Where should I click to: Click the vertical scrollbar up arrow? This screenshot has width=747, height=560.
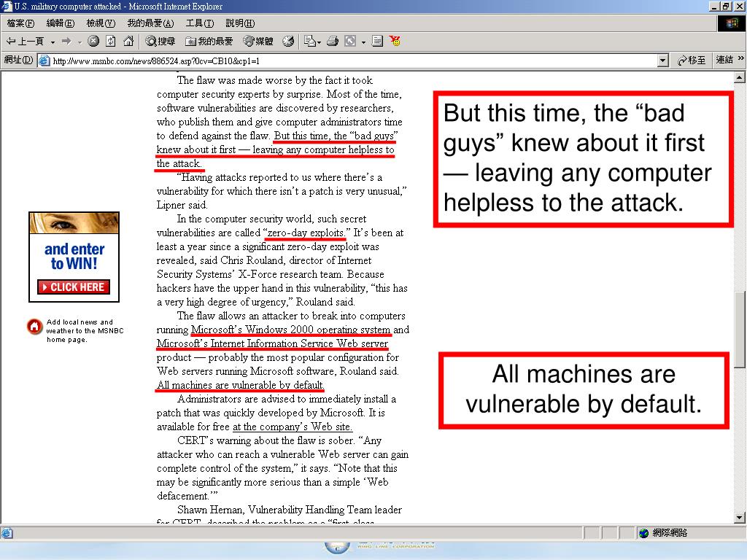[740, 77]
